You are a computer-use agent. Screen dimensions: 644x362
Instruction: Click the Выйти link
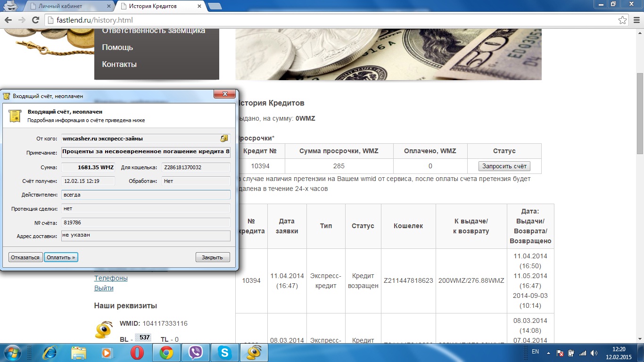pos(104,288)
